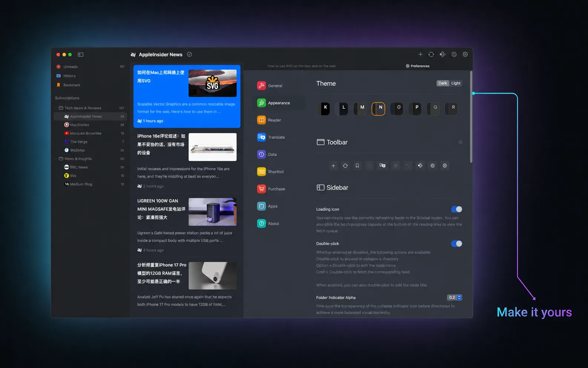Choose theme swatch M
Image resolution: width=588 pixels, height=368 pixels.
click(x=360, y=109)
